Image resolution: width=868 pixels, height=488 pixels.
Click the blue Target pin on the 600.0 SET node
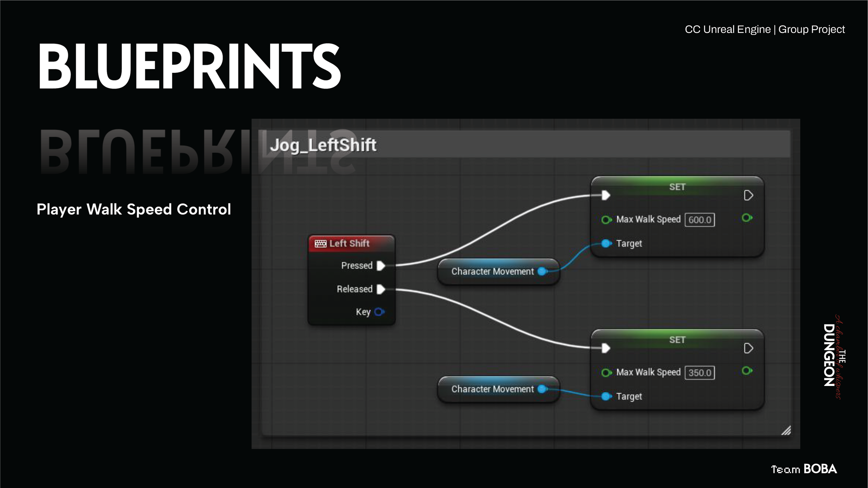point(606,244)
